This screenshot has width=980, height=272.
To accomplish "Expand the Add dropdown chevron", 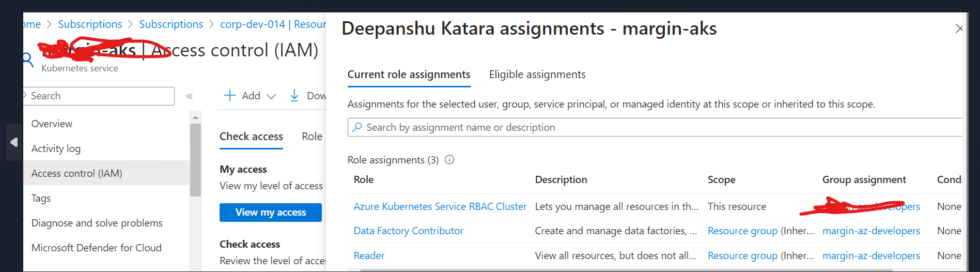I will coord(271,96).
